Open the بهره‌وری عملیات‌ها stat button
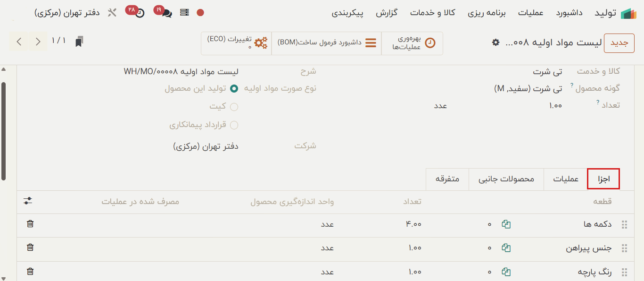This screenshot has width=644, height=281. coord(412,43)
